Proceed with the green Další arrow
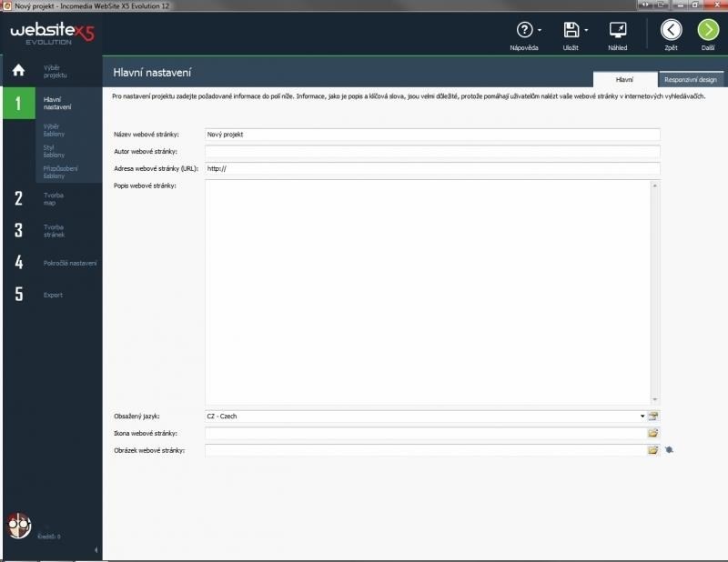Viewport: 728px width, 562px height. tap(708, 30)
